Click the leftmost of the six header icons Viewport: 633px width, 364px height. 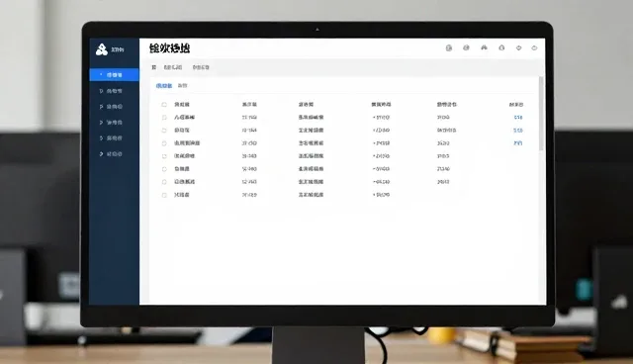(x=448, y=48)
